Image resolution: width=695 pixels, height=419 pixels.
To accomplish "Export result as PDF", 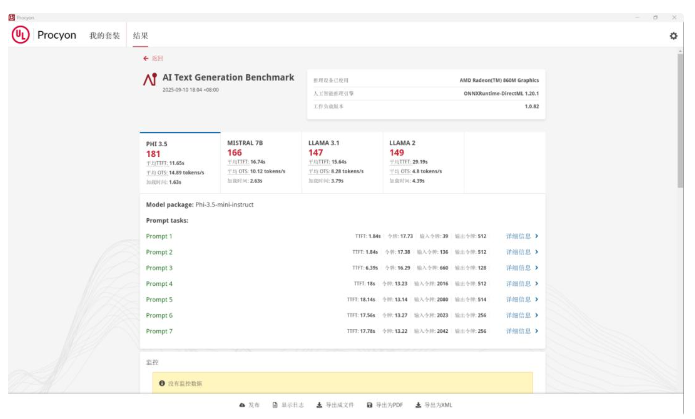I will click(385, 405).
